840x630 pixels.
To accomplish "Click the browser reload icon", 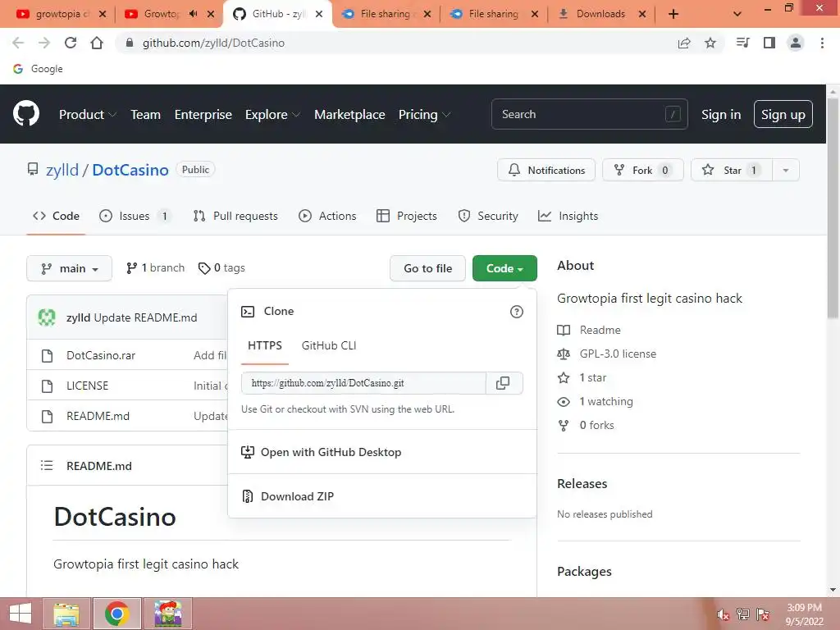I will pos(71,43).
